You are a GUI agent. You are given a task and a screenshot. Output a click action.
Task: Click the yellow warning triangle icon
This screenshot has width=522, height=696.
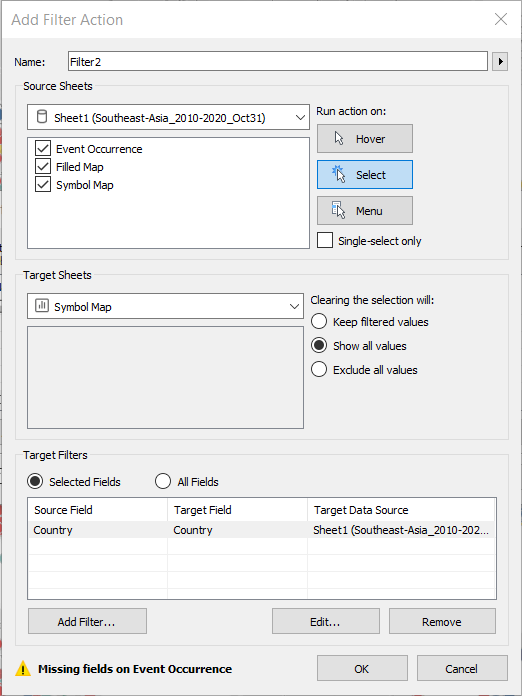click(23, 668)
